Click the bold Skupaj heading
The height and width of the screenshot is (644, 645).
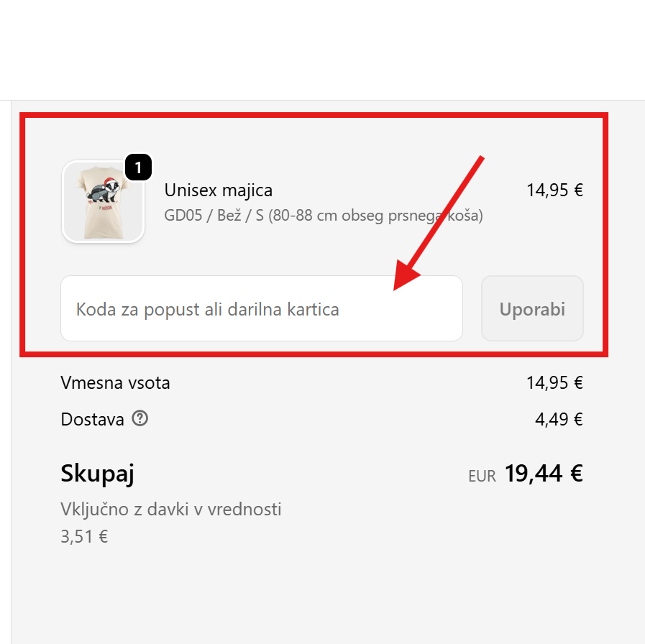coord(98,474)
